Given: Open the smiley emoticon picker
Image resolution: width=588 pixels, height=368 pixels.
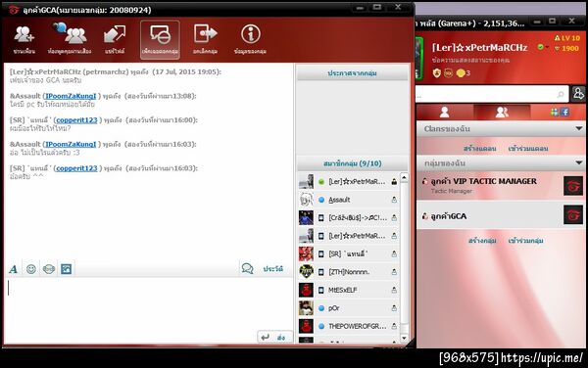Looking at the screenshot, I should point(31,269).
